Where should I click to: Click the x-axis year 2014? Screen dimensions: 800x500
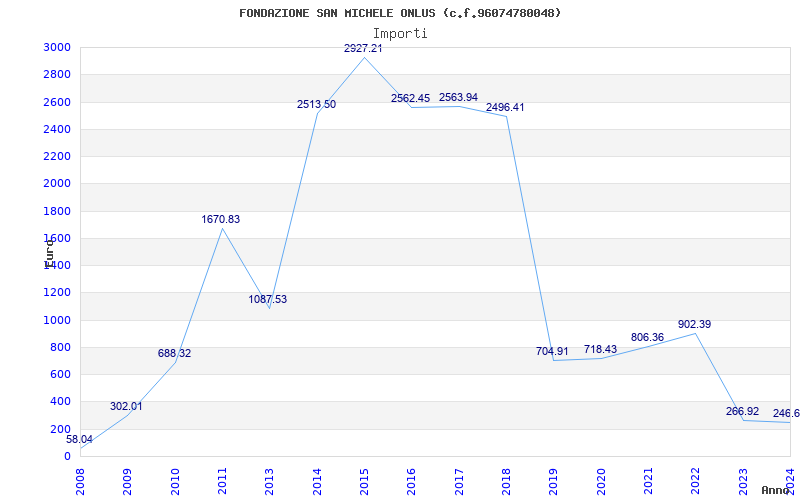coord(317,482)
